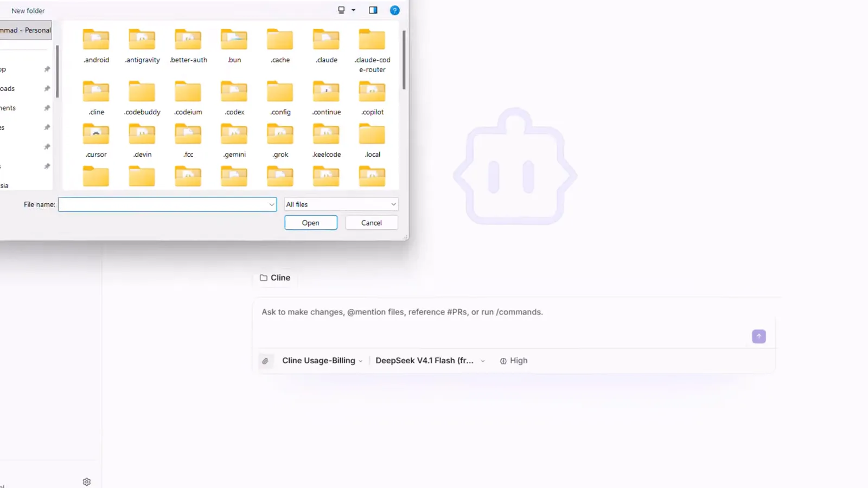Click the Cancel button
This screenshot has width=868, height=488.
pyautogui.click(x=372, y=223)
